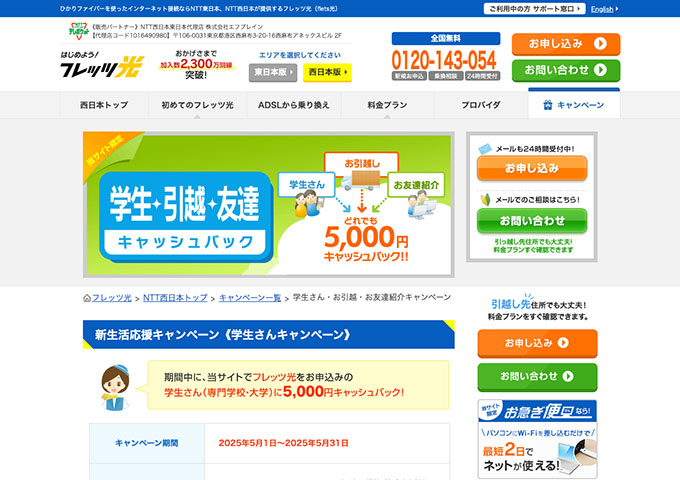Click the arrow icon on lower sidebar お問い合わせ button
This screenshot has width=680, height=480.
tap(568, 376)
